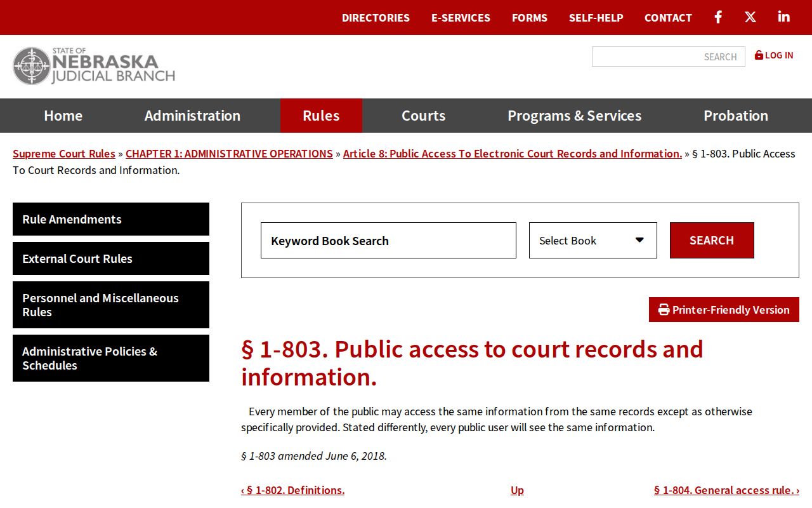The height and width of the screenshot is (508, 812).
Task: Open the Printer-Friendly Version
Action: coord(724,310)
